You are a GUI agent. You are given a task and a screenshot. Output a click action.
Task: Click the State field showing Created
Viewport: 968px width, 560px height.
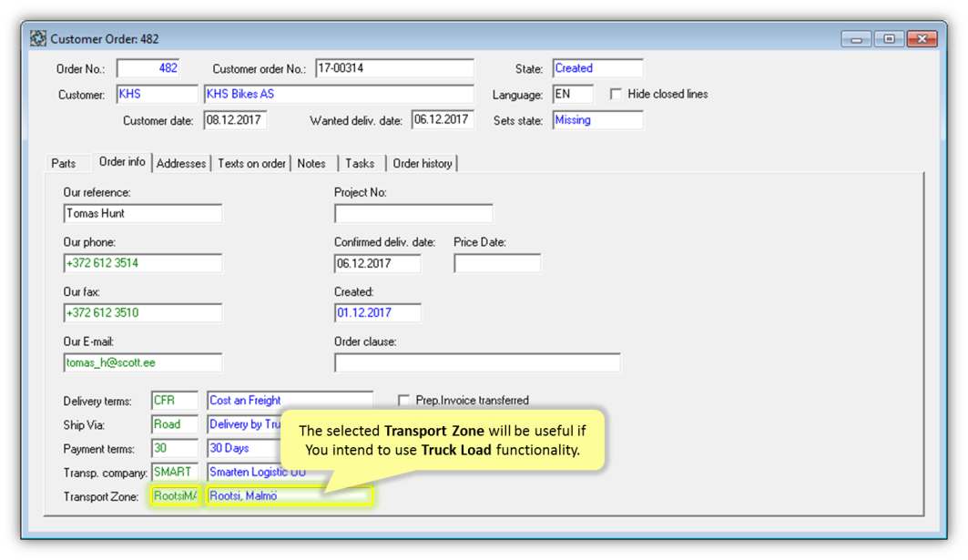pyautogui.click(x=597, y=68)
